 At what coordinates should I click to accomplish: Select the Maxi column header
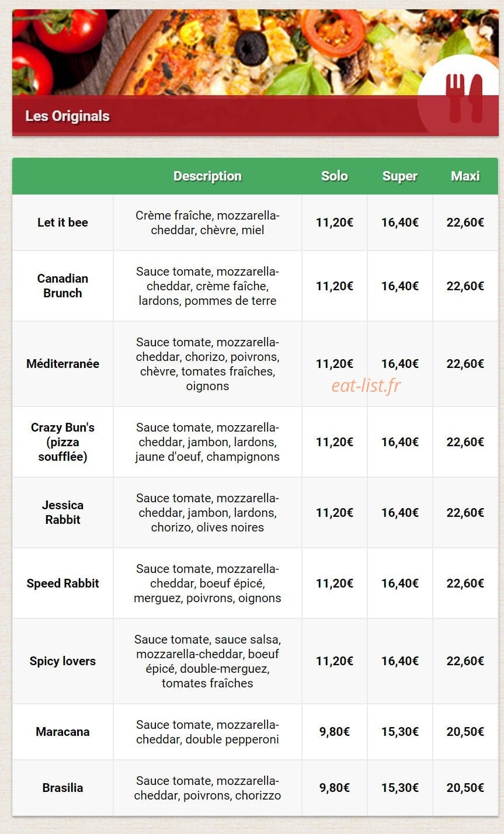coord(465,176)
